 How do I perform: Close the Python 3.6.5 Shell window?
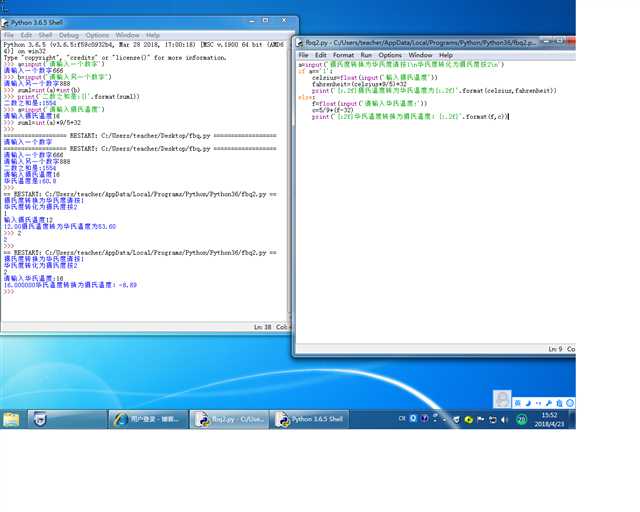pyautogui.click(x=284, y=20)
